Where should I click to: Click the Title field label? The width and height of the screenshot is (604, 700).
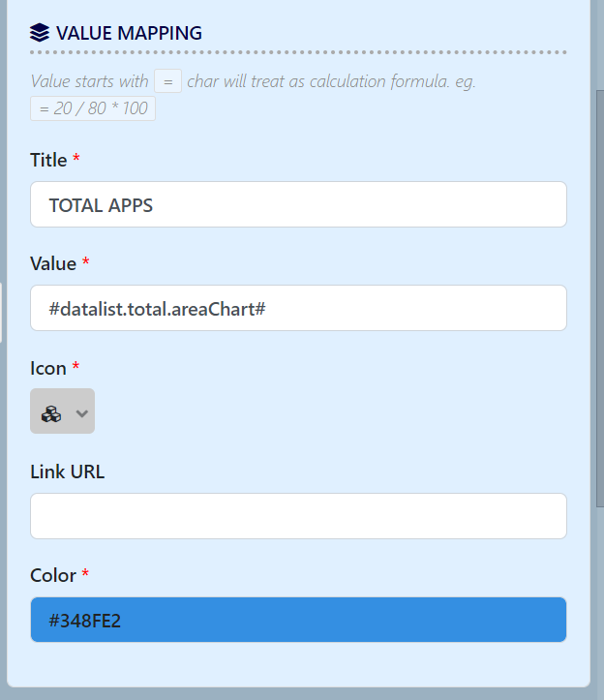[x=48, y=160]
